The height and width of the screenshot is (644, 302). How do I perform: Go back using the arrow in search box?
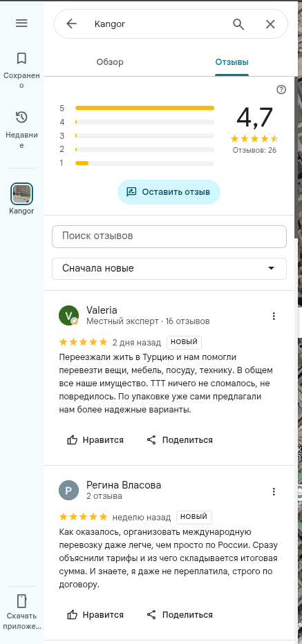point(71,23)
